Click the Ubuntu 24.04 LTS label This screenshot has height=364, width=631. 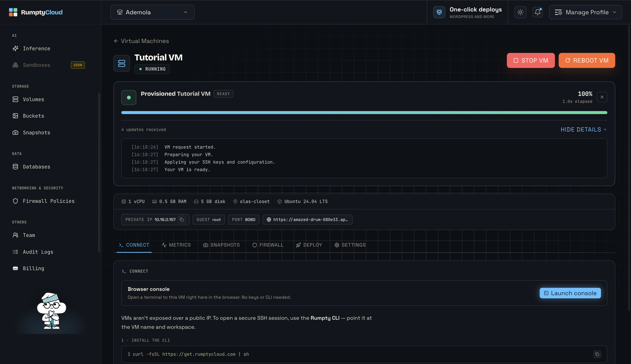(303, 202)
